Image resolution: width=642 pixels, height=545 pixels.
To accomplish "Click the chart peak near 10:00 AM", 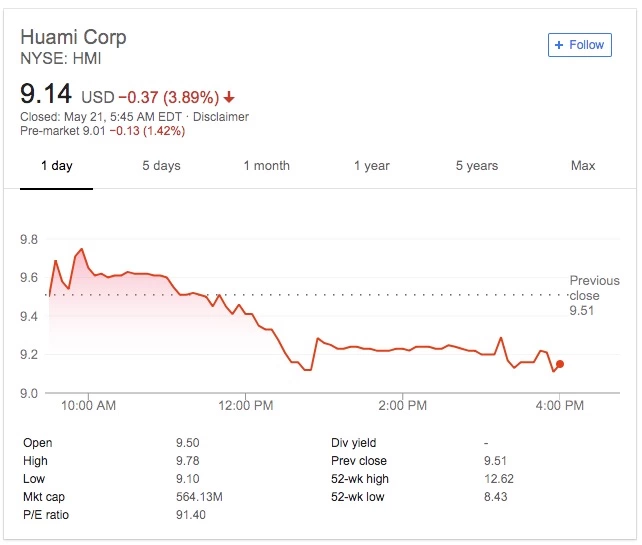I will pyautogui.click(x=81, y=249).
